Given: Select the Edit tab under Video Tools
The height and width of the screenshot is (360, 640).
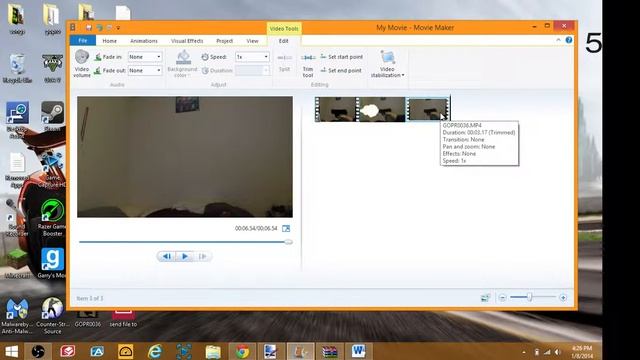Looking at the screenshot, I should 284,41.
